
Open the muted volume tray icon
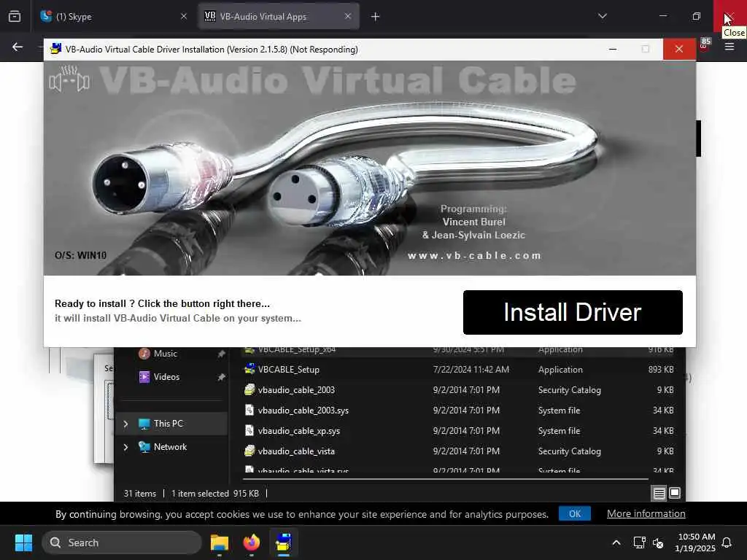point(658,542)
